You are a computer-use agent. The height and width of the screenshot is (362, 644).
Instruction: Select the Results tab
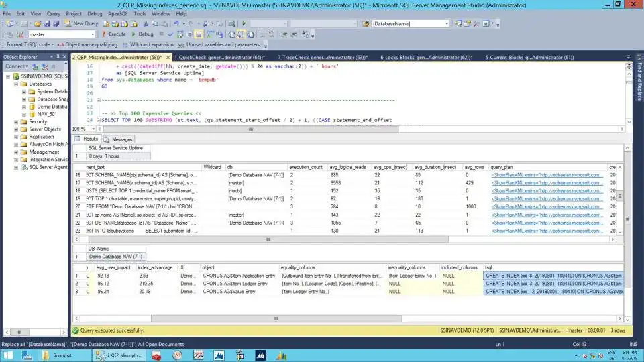[x=87, y=139]
